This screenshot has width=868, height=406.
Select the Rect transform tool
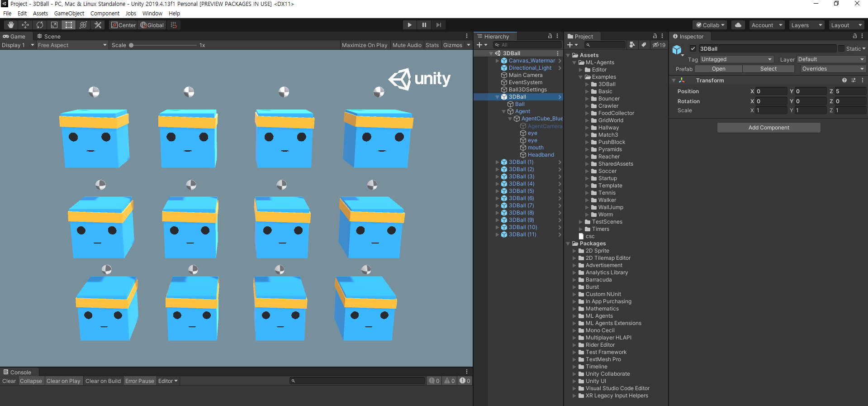click(69, 25)
